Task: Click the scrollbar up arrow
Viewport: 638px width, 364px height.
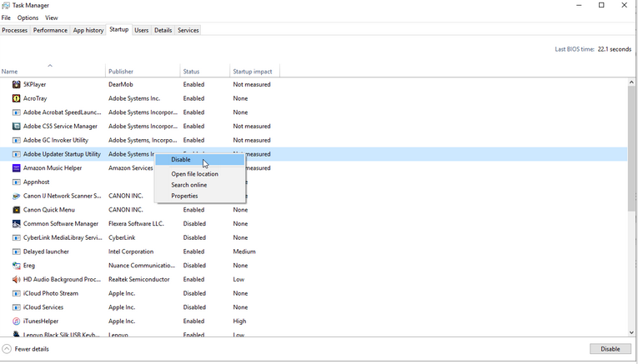Action: pyautogui.click(x=631, y=82)
